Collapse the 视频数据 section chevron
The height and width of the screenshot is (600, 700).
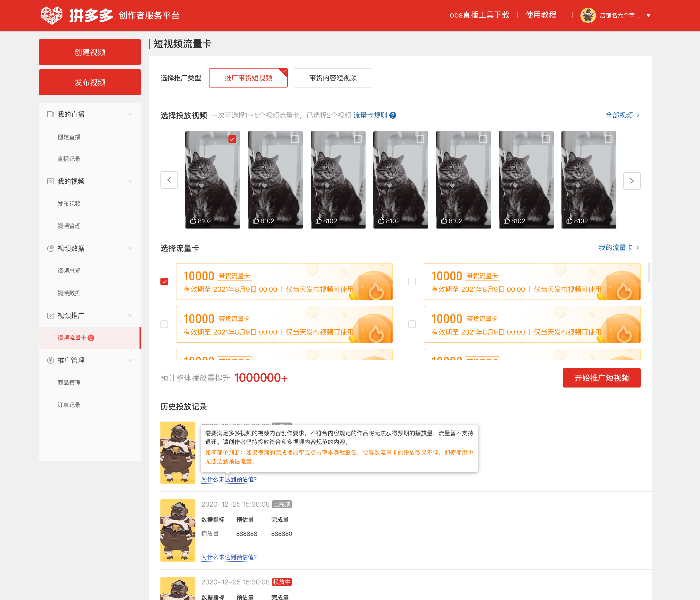tap(130, 248)
